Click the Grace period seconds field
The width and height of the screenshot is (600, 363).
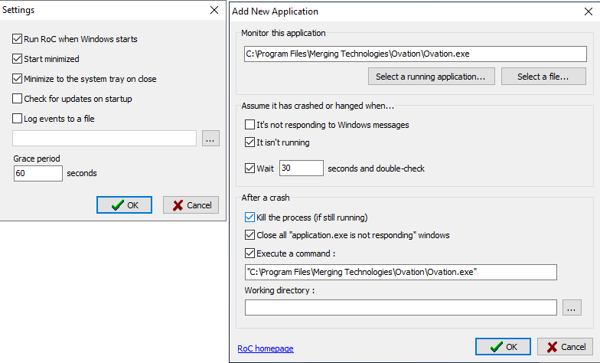point(38,173)
